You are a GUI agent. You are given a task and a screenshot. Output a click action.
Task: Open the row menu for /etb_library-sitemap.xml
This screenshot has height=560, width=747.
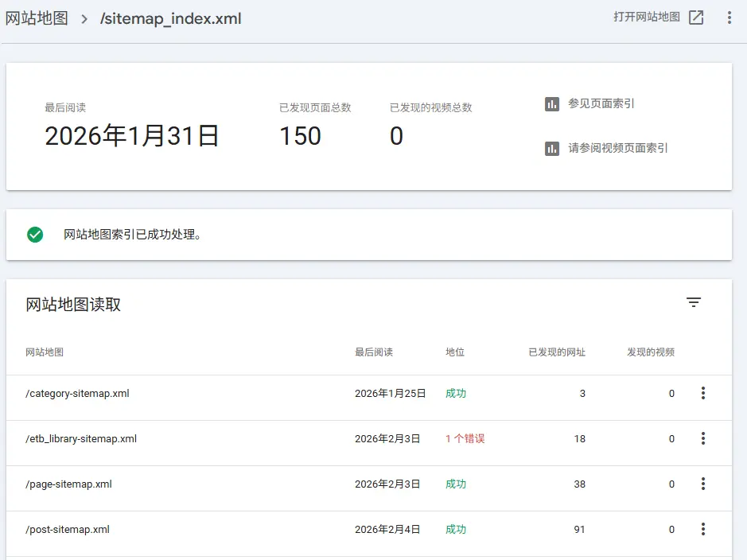pos(703,439)
